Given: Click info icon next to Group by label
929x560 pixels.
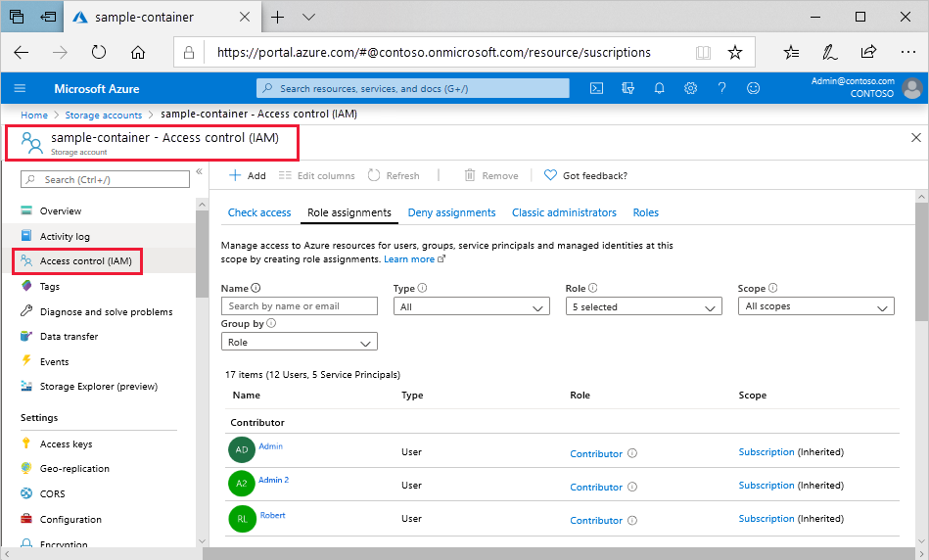Looking at the screenshot, I should click(x=271, y=323).
